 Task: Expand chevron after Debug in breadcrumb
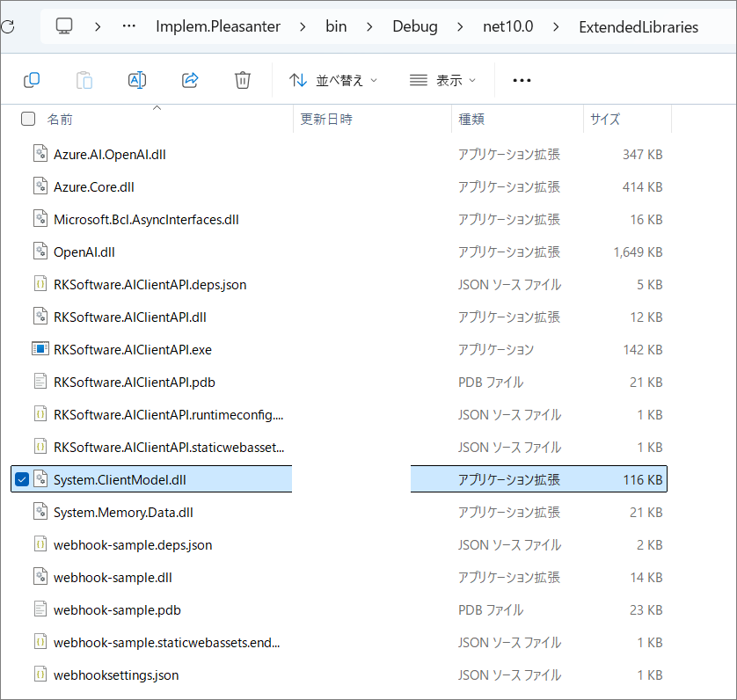(x=460, y=26)
